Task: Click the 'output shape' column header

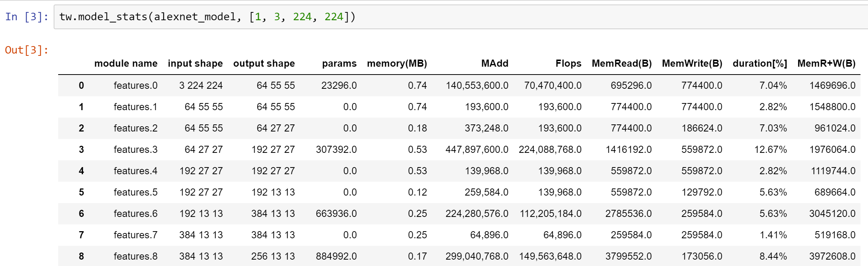Action: click(264, 63)
